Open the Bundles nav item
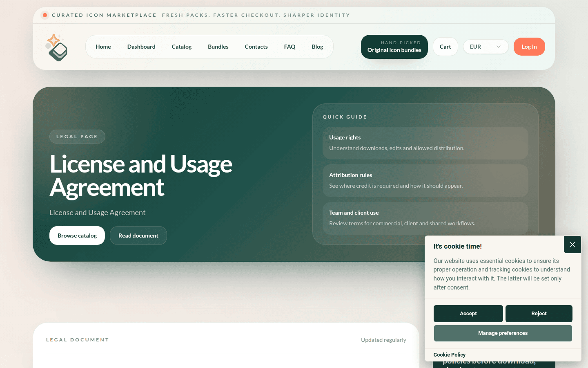 [x=218, y=47]
